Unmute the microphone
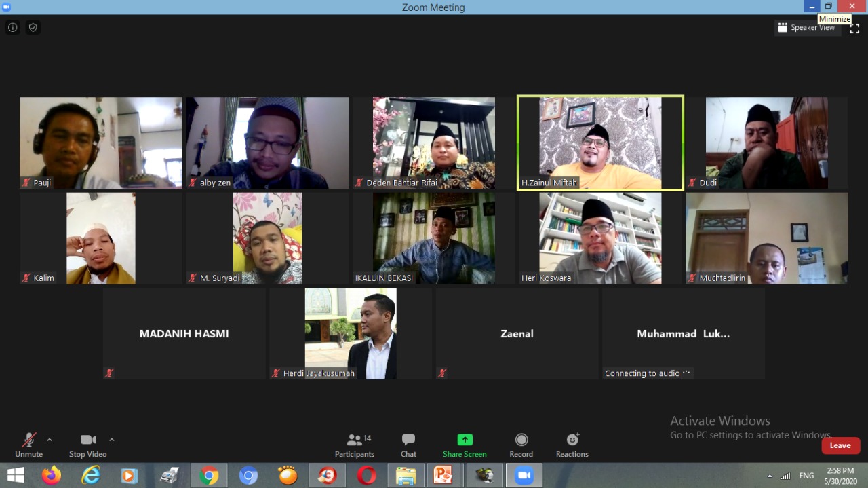The height and width of the screenshot is (488, 868). [x=28, y=445]
